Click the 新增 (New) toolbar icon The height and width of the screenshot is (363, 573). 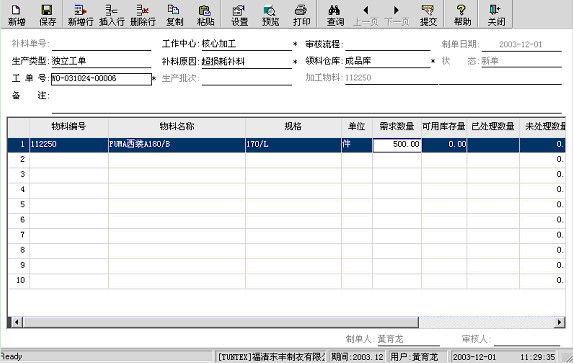(16, 15)
